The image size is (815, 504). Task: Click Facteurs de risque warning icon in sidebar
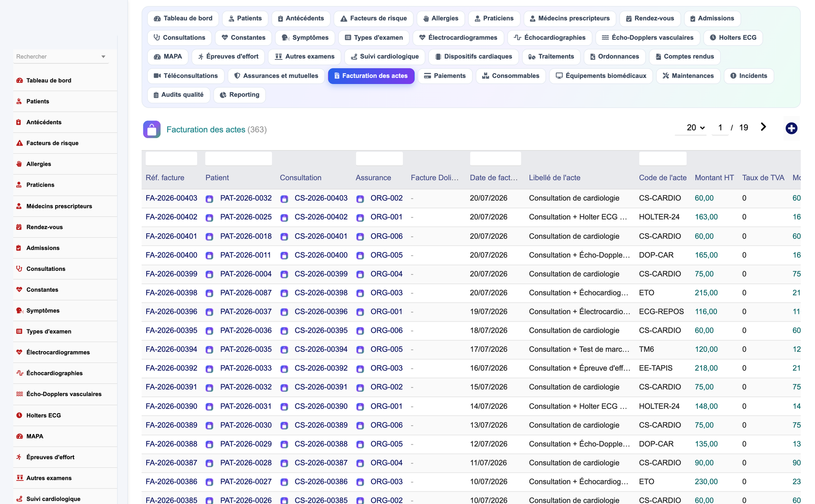pyautogui.click(x=19, y=143)
